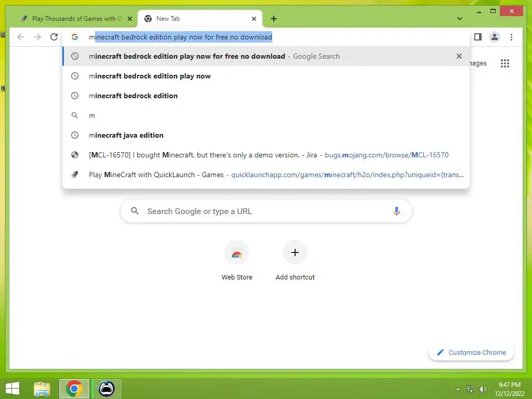Start voice search with the microphone icon
Viewport: 532px width, 399px height.
(396, 211)
